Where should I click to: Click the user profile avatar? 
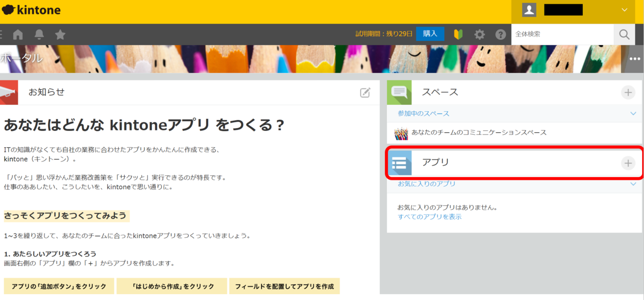coord(529,10)
